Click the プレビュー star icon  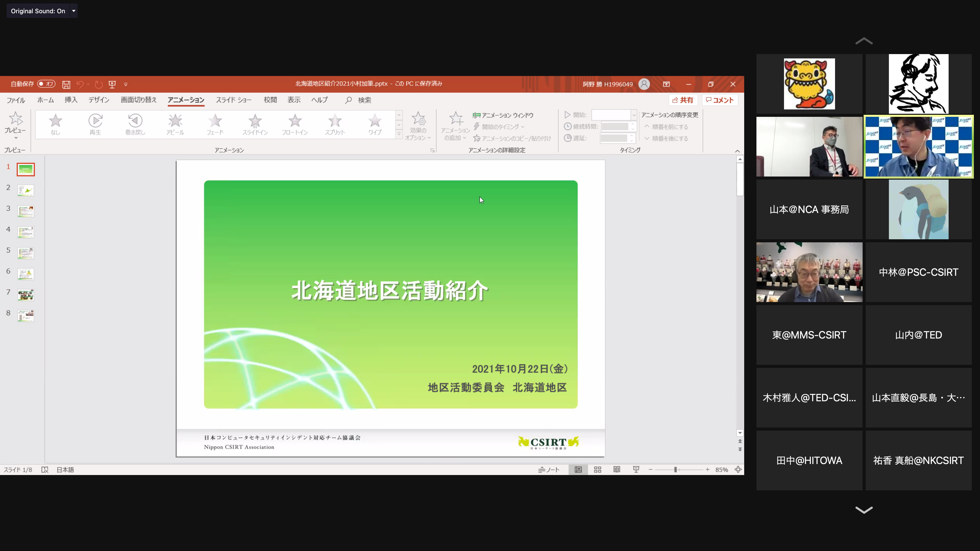pos(16,119)
